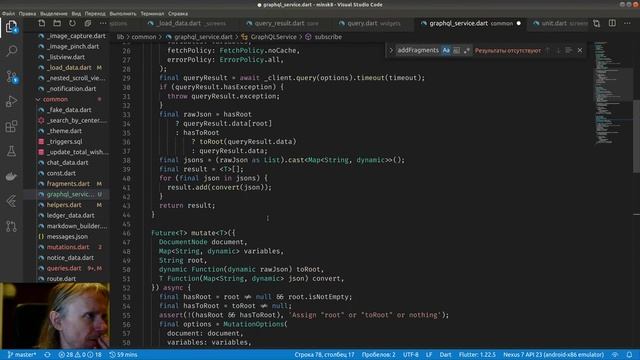Screen dimensions: 640x360
Task: Toggle find in selection
Action: (569, 50)
